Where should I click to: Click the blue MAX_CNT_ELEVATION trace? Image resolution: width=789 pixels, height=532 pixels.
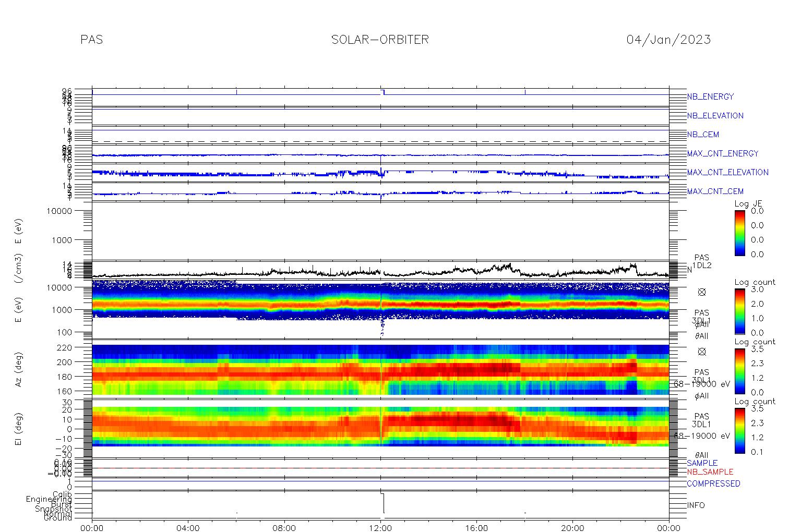(x=380, y=173)
